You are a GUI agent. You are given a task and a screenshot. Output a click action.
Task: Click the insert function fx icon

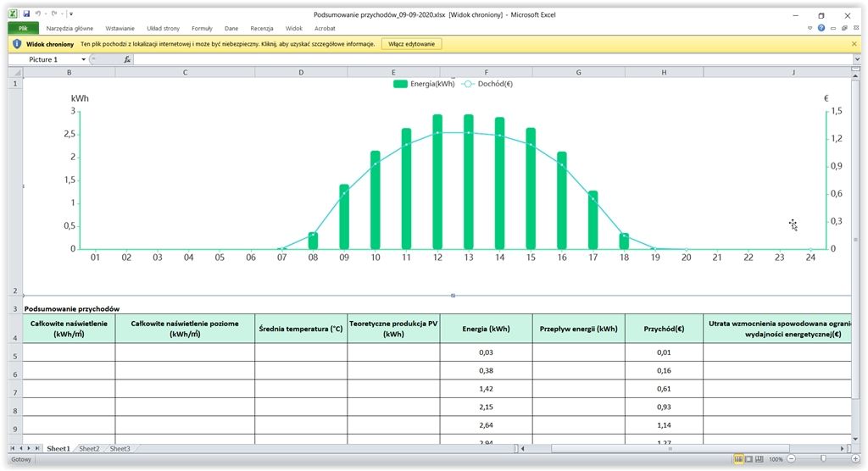127,59
